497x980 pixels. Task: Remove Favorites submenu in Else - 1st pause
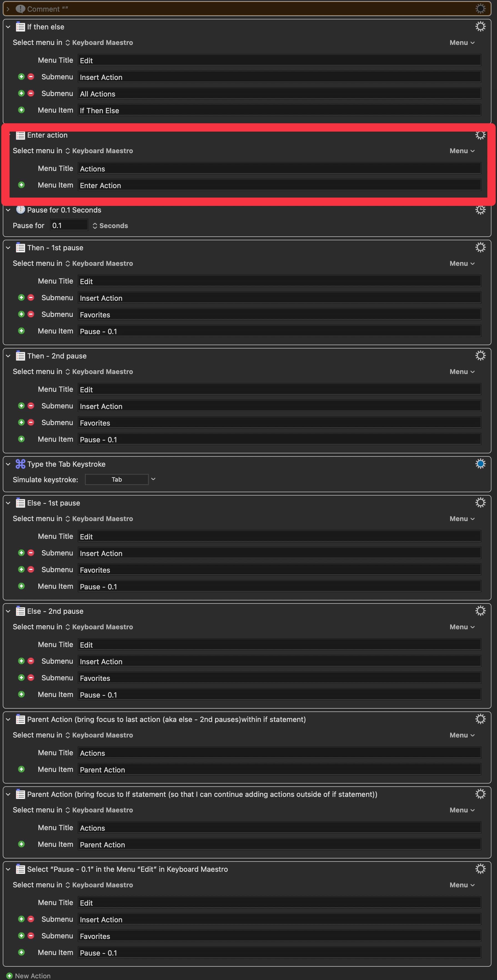click(31, 570)
